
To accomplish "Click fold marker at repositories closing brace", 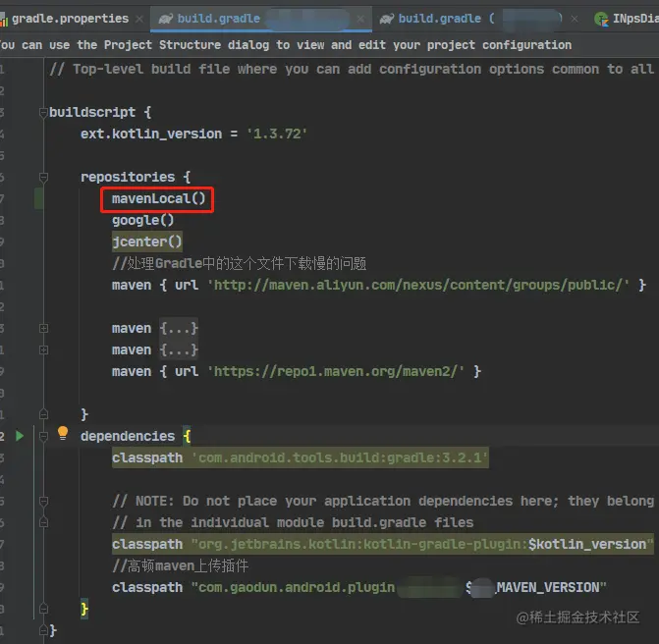I will 43,414.
